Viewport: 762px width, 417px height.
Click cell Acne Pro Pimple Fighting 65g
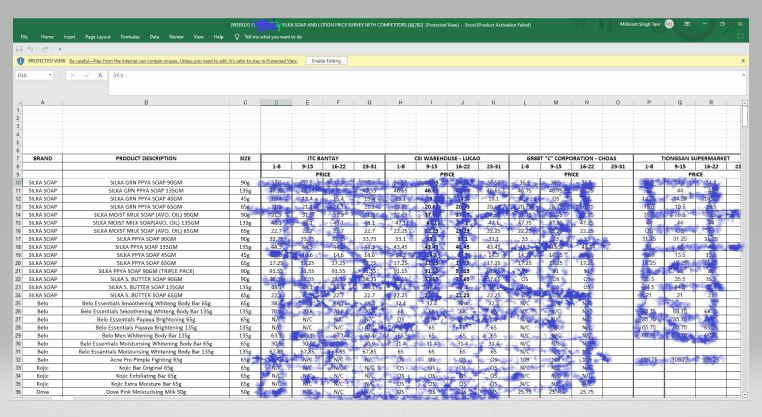coord(146,360)
